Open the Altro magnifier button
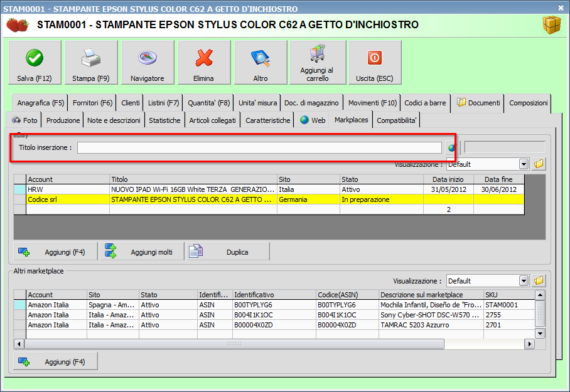The width and height of the screenshot is (570, 392). 261,63
